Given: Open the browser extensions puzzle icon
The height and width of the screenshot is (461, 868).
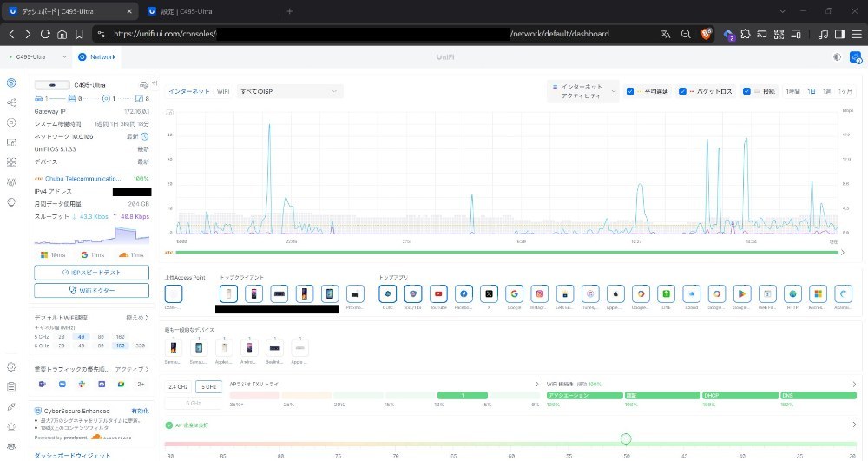Looking at the screenshot, I should tap(745, 35).
